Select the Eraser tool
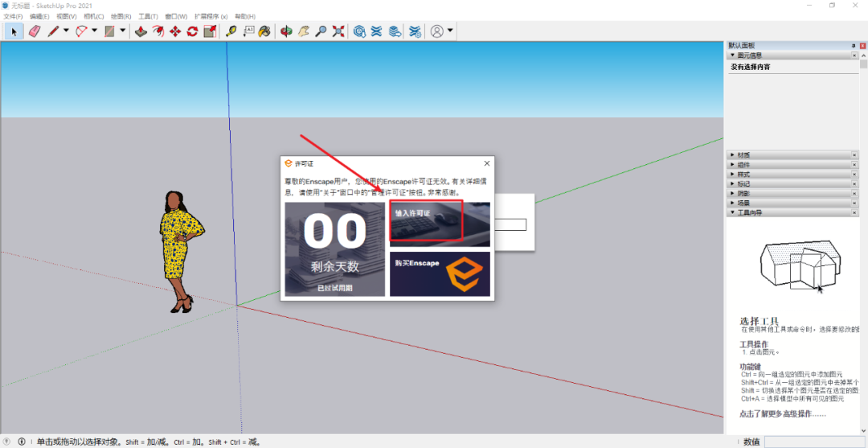Image resolution: width=868 pixels, height=448 pixels. click(x=34, y=31)
